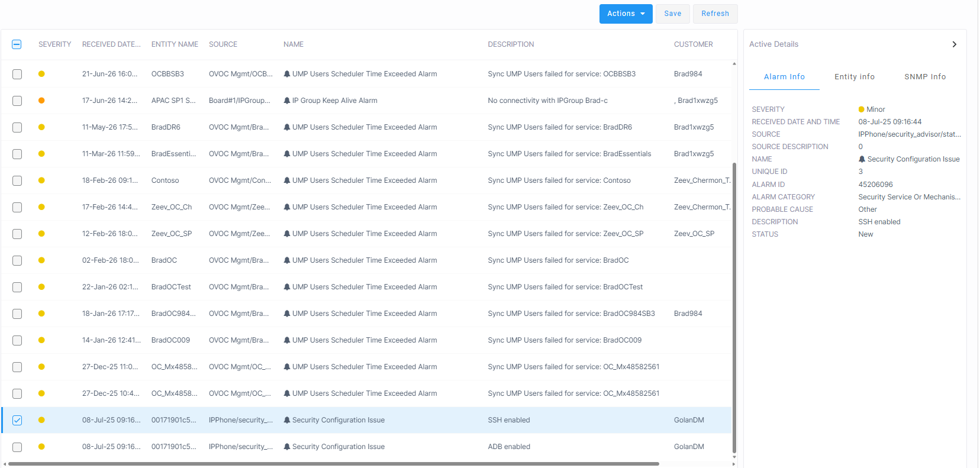The image size is (980, 468).
Task: Switch to the SNMP Info tab
Action: pyautogui.click(x=925, y=77)
